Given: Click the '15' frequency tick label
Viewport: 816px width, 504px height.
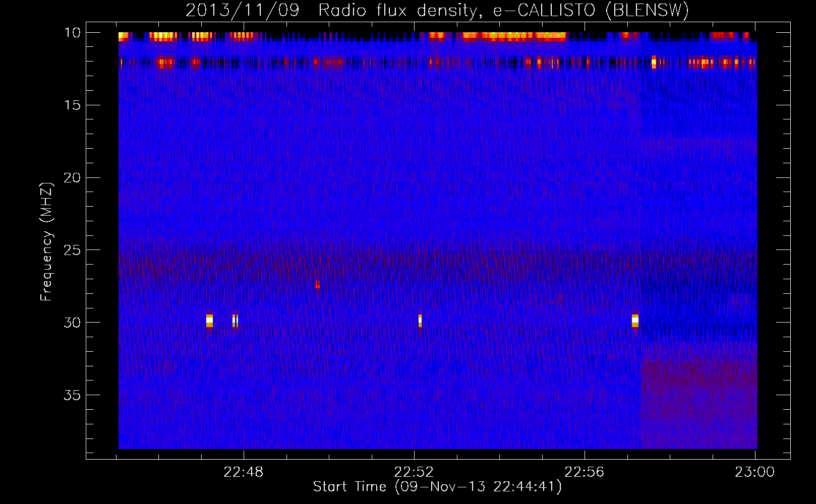Looking at the screenshot, I should pos(72,105).
